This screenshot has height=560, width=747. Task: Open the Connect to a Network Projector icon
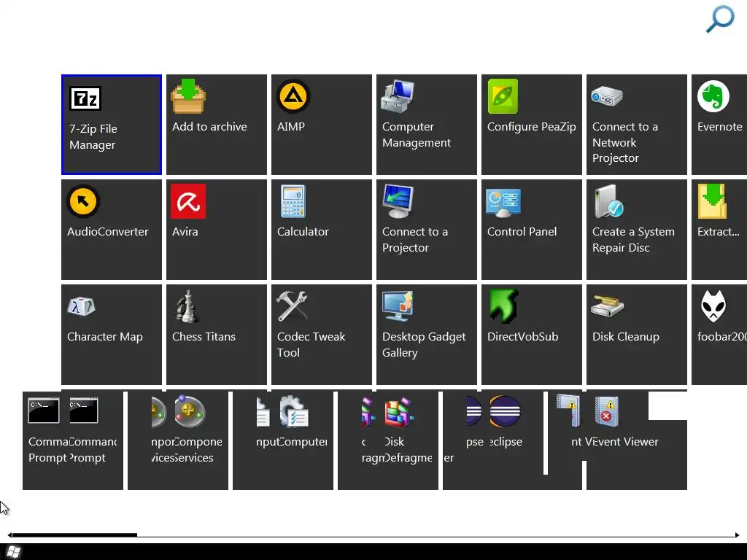606,97
